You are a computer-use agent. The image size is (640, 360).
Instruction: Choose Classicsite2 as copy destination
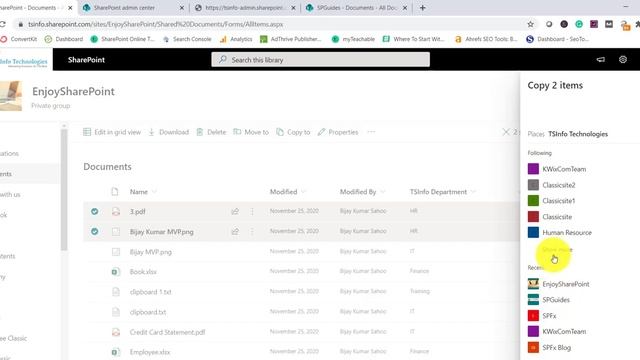pos(559,185)
